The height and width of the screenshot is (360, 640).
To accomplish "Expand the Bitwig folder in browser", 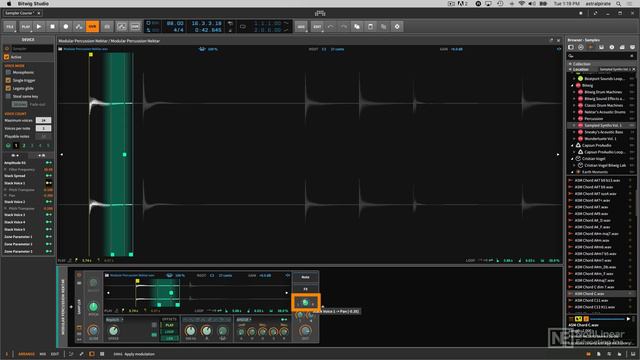I will pos(573,86).
